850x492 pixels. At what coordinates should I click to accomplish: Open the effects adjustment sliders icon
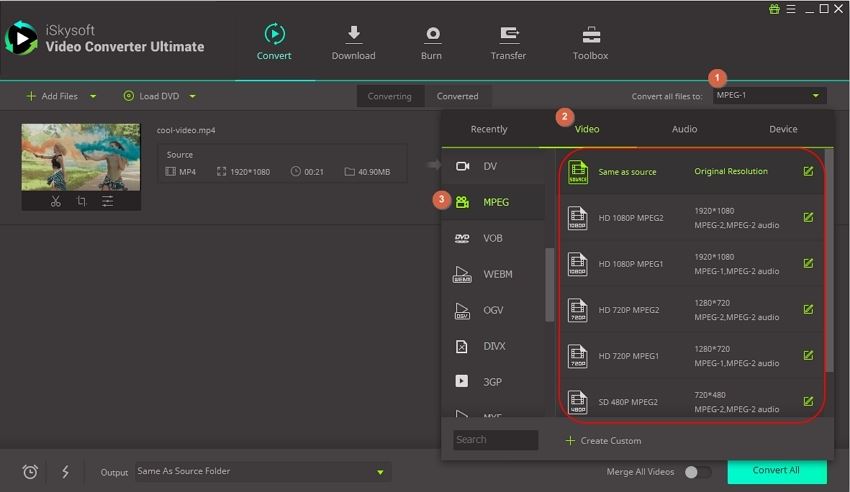[107, 201]
